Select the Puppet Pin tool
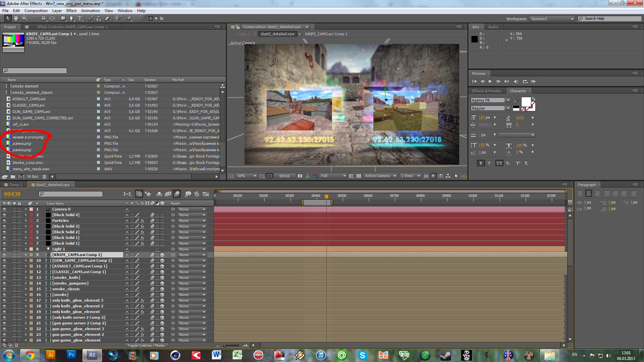644x362 pixels. click(x=129, y=18)
